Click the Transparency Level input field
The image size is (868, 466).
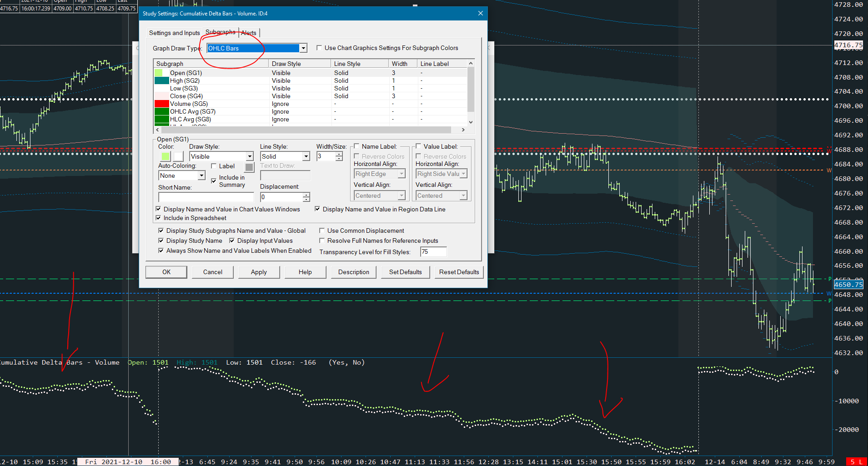(x=433, y=252)
